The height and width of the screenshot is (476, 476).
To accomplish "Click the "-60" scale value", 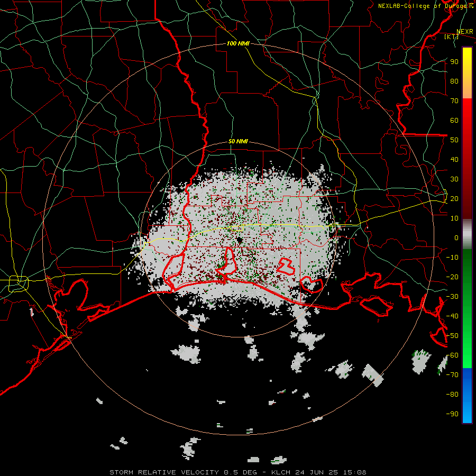I will click(x=452, y=355).
